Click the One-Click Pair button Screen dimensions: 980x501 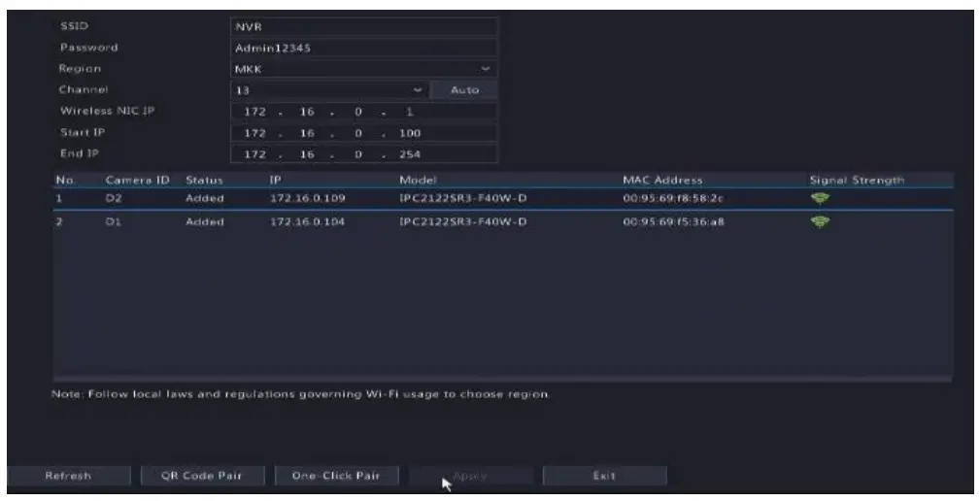336,476
